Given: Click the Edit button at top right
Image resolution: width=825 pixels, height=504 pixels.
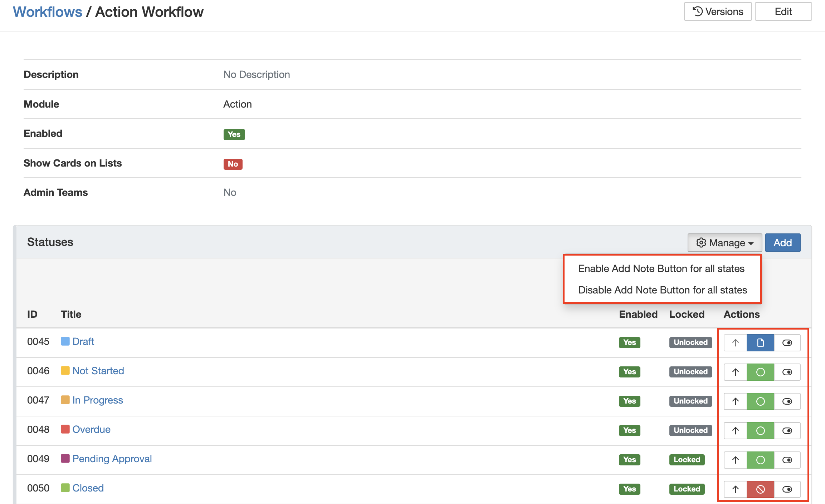Looking at the screenshot, I should point(783,11).
